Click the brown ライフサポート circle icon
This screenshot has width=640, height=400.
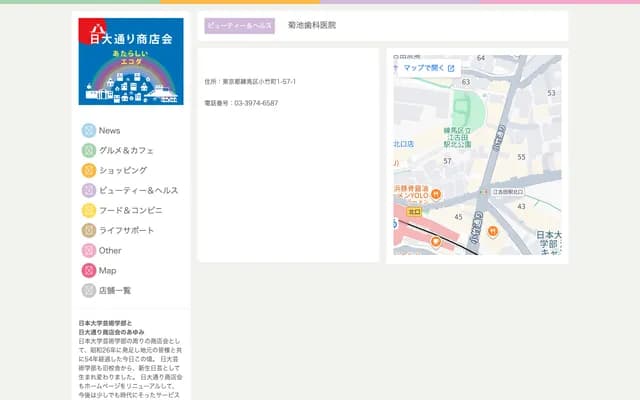click(89, 230)
